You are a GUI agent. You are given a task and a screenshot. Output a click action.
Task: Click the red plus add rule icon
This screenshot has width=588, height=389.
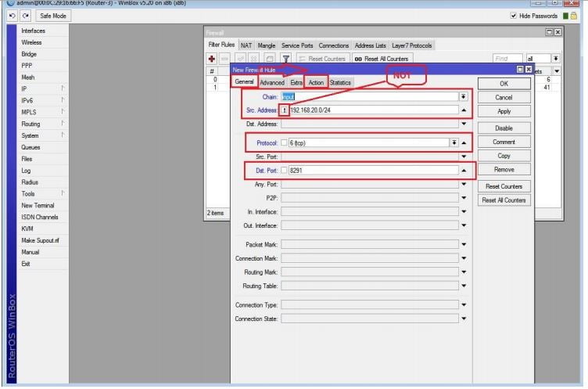point(212,59)
